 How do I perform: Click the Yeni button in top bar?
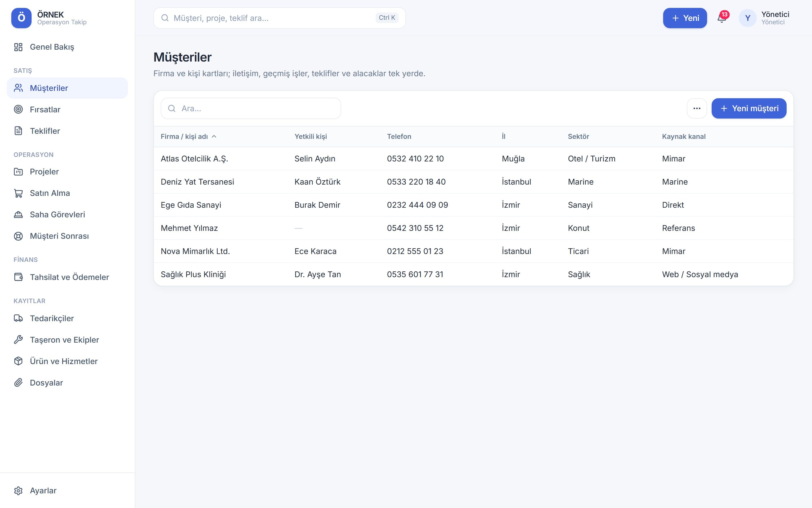[x=685, y=18]
